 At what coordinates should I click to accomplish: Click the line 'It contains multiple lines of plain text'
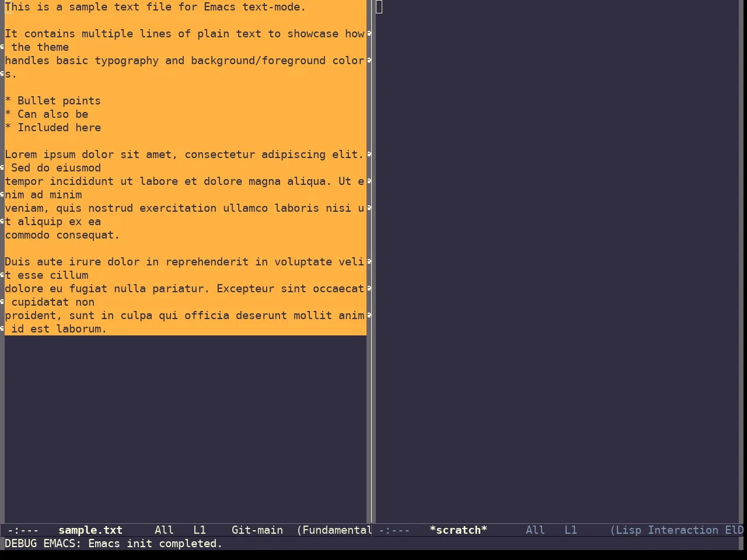click(x=184, y=34)
